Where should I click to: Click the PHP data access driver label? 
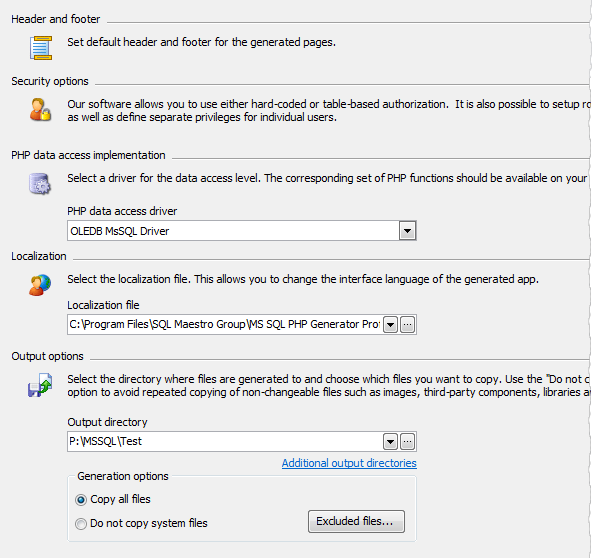(x=122, y=211)
